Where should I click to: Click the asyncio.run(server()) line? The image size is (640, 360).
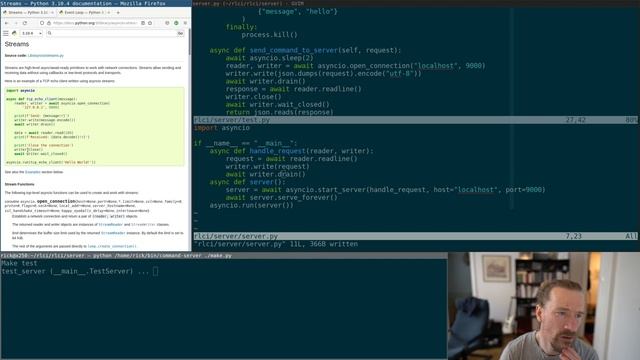click(x=251, y=205)
